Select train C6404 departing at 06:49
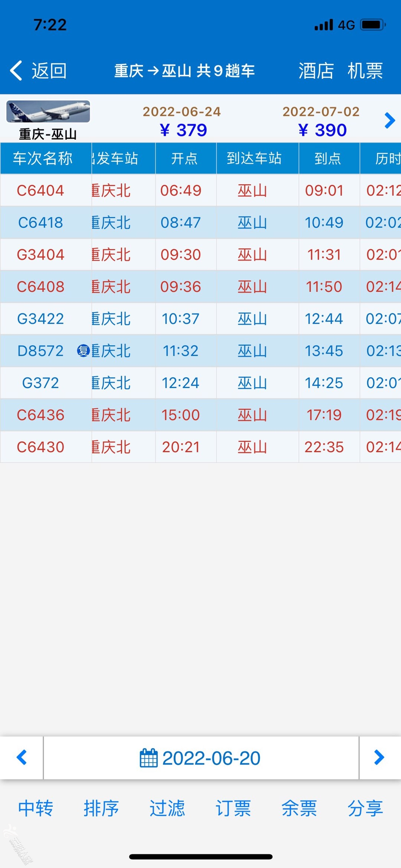The image size is (401, 868). [200, 190]
